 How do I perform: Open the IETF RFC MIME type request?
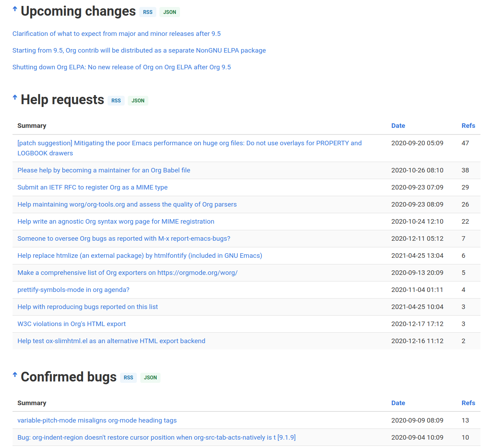tap(92, 187)
